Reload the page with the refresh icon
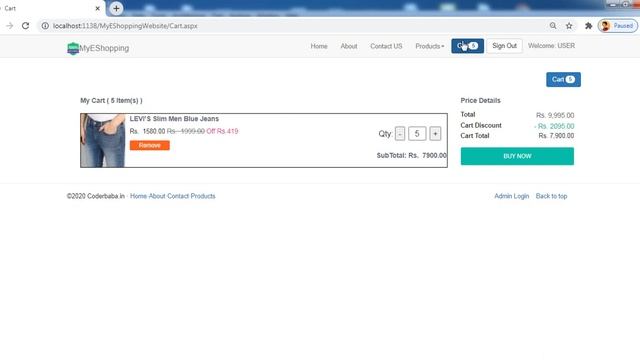 [25, 26]
